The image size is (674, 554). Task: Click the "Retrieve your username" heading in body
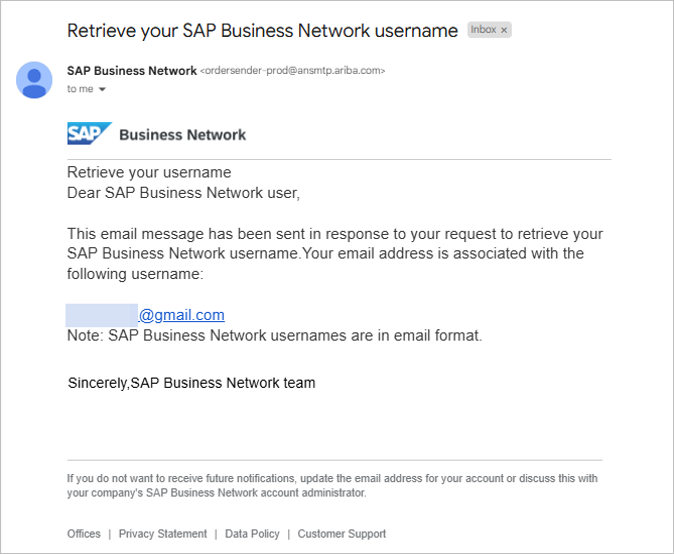point(149,172)
